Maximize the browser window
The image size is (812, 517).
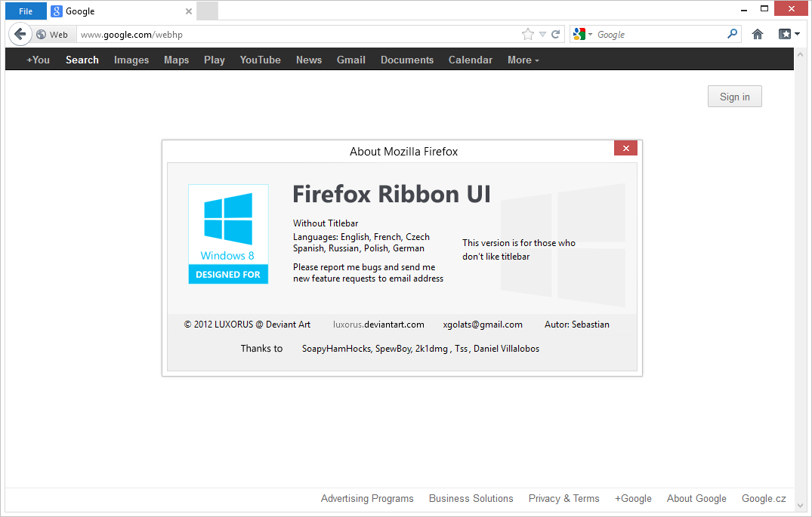click(x=764, y=9)
